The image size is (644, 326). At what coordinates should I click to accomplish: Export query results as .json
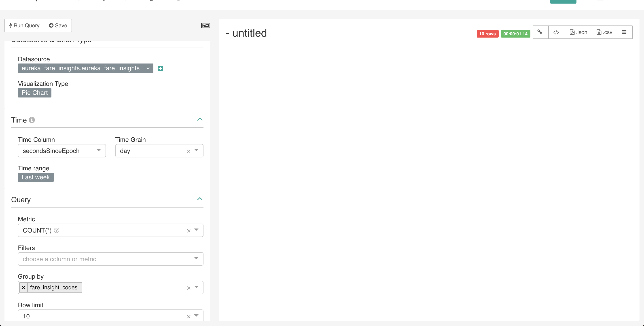tap(578, 32)
